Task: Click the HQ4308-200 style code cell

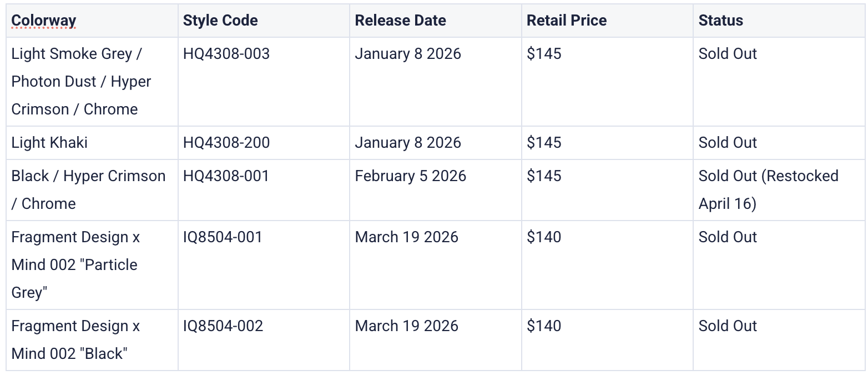Action: tap(226, 143)
